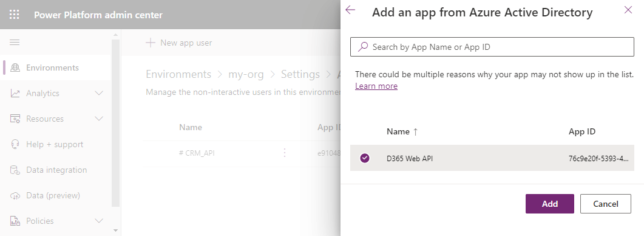Open the Learn more link
The width and height of the screenshot is (644, 236).
[376, 86]
